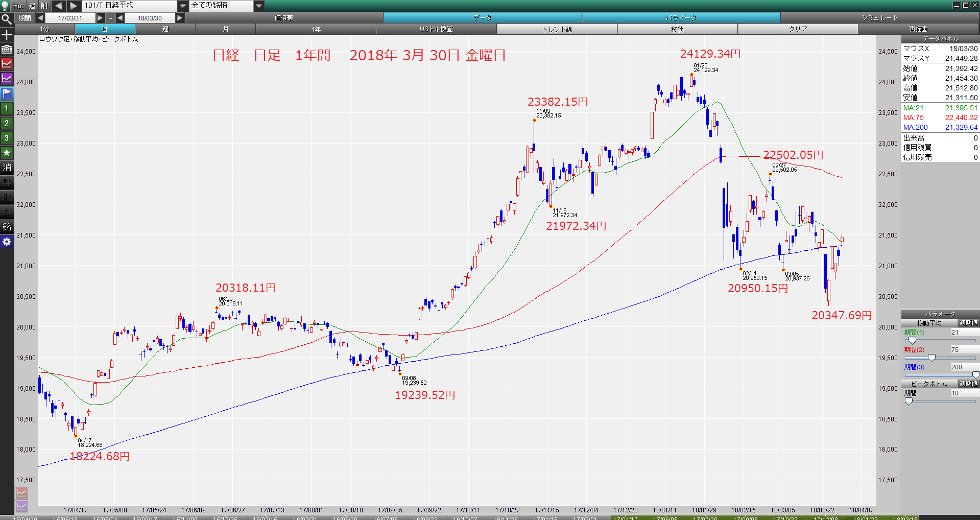Viewport: 980px width, 520px height.
Task: Click the Hot list button
Action: tap(18, 6)
